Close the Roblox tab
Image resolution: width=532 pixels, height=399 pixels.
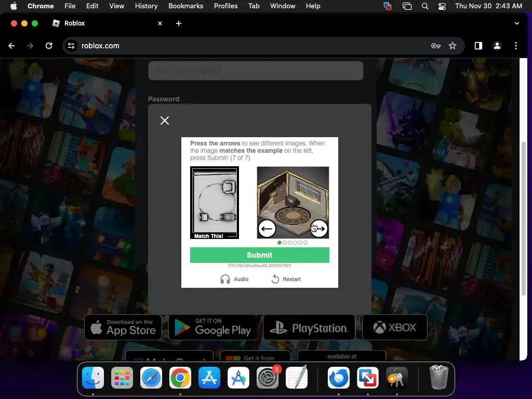pyautogui.click(x=160, y=23)
